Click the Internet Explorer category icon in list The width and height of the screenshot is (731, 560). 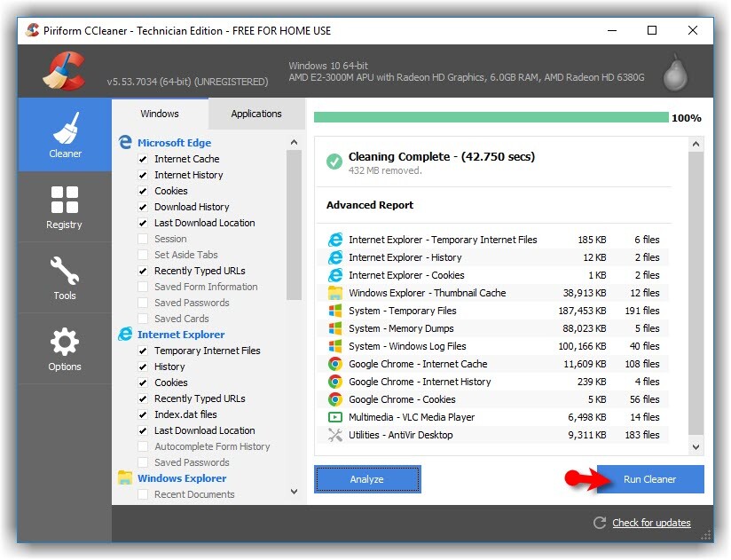125,334
